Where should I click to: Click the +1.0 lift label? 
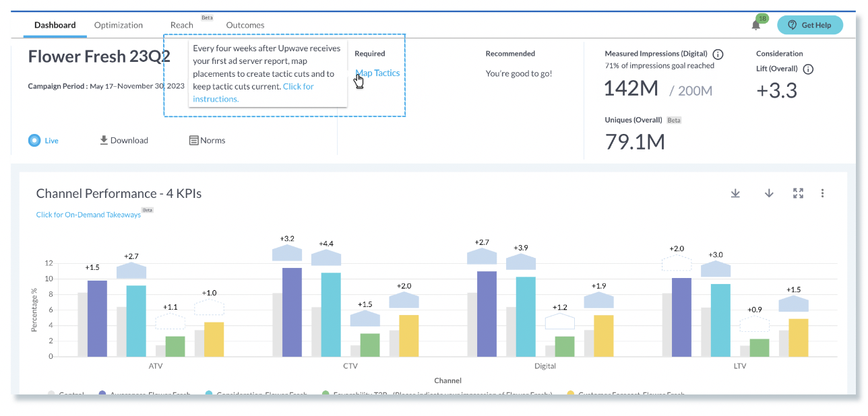[x=210, y=293]
